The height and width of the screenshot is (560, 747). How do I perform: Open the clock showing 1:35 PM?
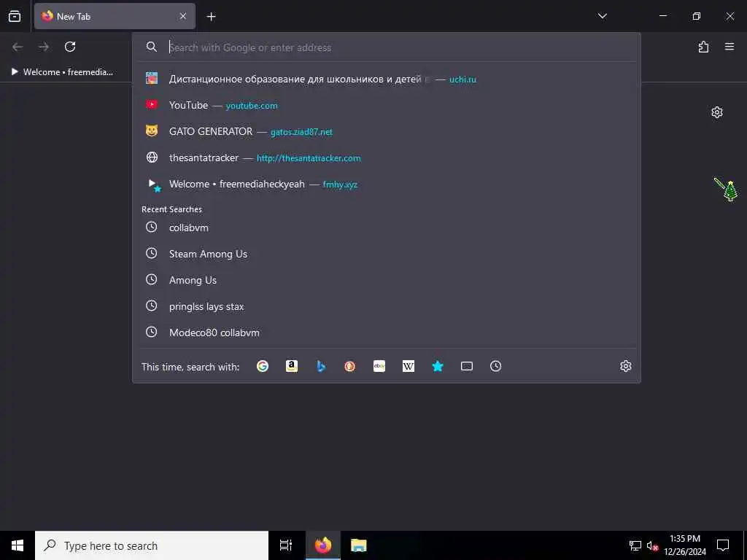tap(685, 545)
